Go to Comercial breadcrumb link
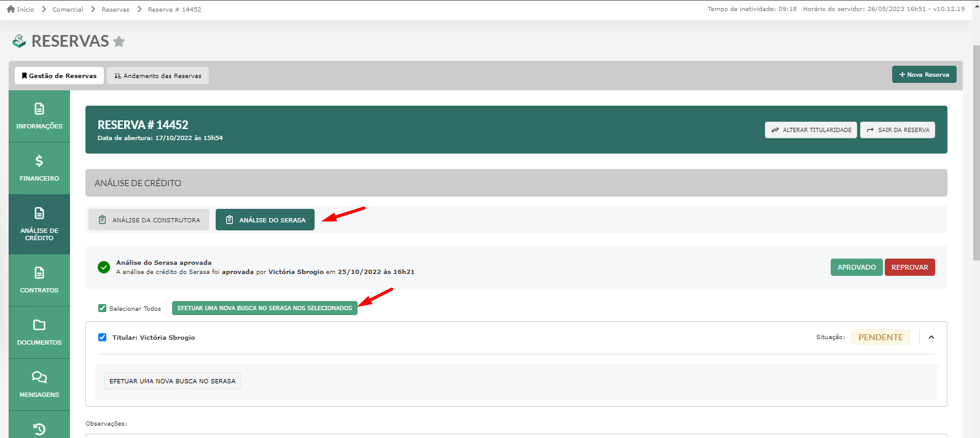Screen dimensions: 980x438 (x=68, y=9)
